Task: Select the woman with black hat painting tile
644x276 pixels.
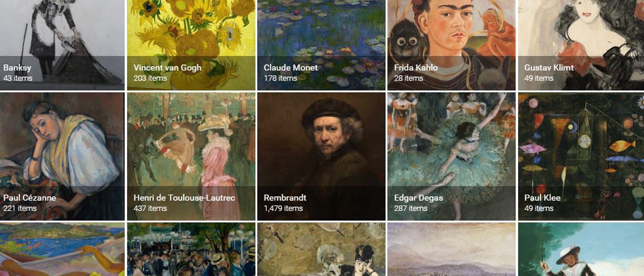Action: [322, 249]
